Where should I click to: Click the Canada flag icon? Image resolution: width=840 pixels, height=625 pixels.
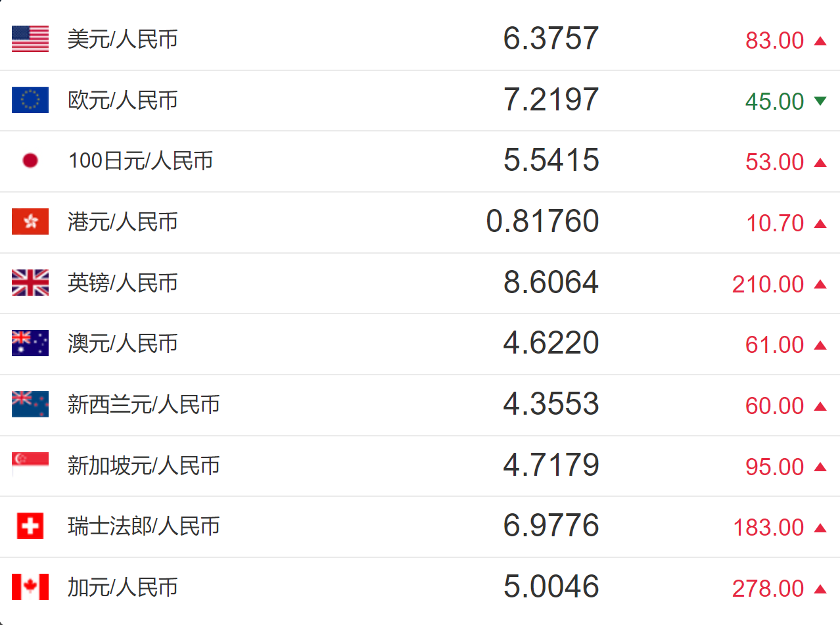(30, 587)
